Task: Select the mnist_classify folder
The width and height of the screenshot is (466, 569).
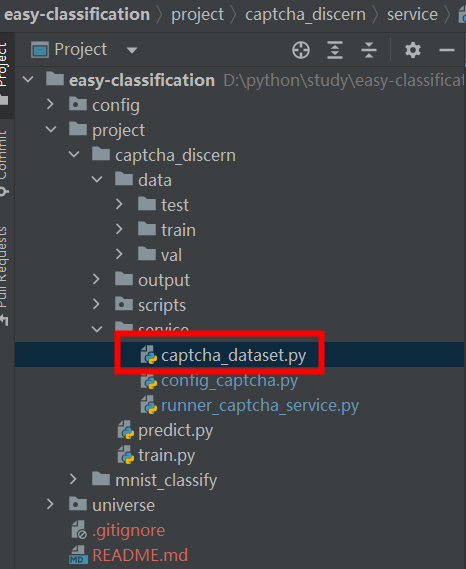Action: pyautogui.click(x=166, y=480)
